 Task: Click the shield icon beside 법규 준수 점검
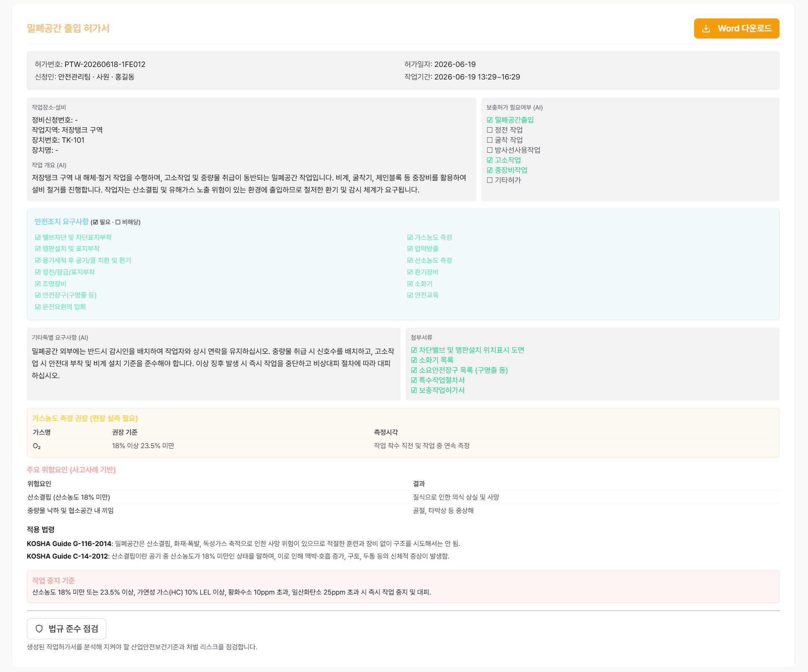point(39,628)
